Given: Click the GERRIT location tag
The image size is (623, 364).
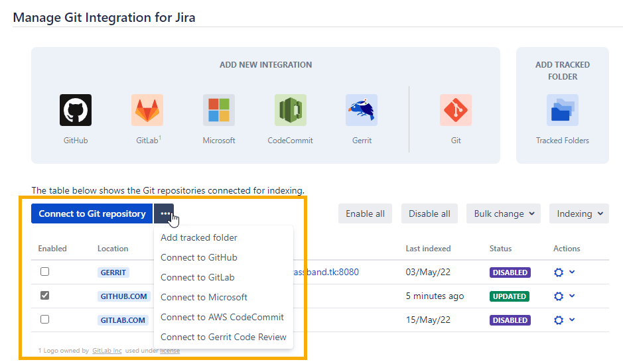Looking at the screenshot, I should [x=113, y=273].
